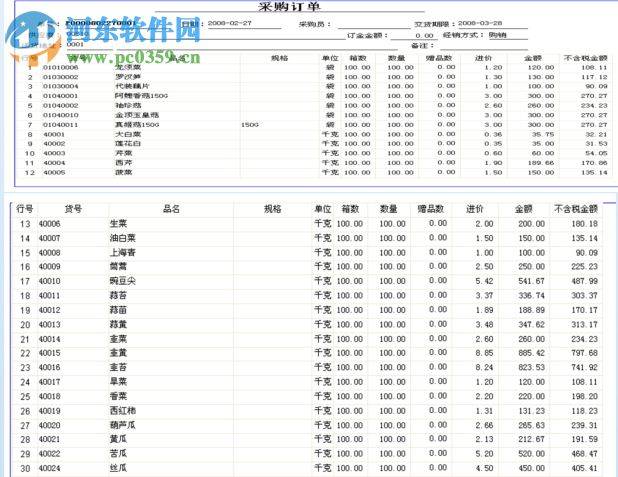Select the 货号 column header
Image resolution: width=618 pixels, height=477 pixels.
pos(73,209)
